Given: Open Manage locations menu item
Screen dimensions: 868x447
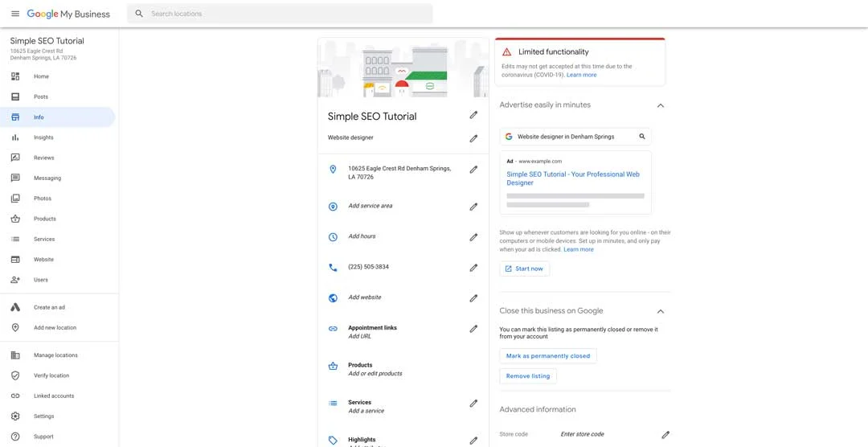Looking at the screenshot, I should (58, 355).
